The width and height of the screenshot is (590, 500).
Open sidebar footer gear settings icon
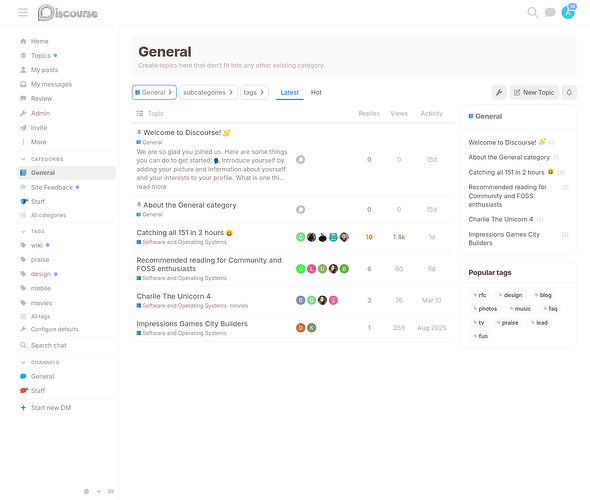(x=87, y=492)
